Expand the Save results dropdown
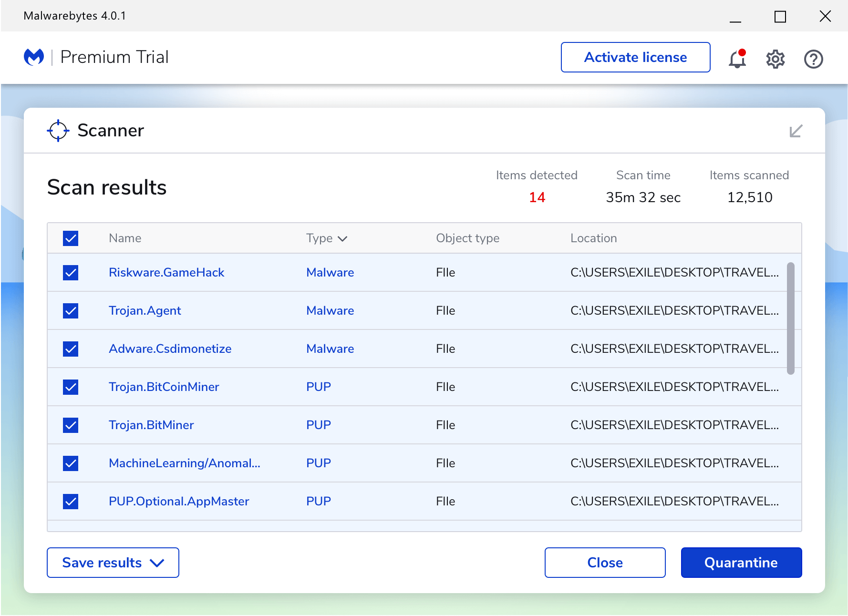This screenshot has height=616, width=848. (x=113, y=563)
